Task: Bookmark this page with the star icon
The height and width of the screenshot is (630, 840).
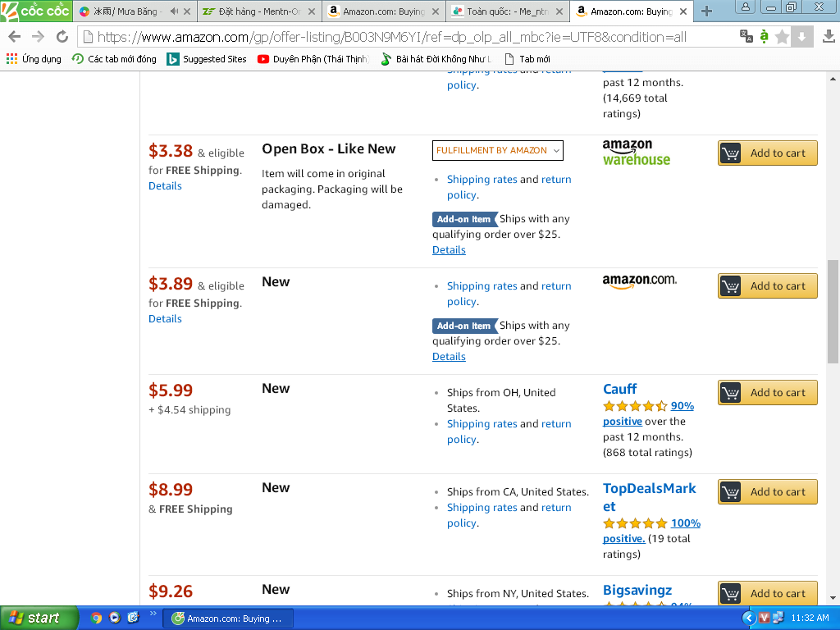Action: 782,37
